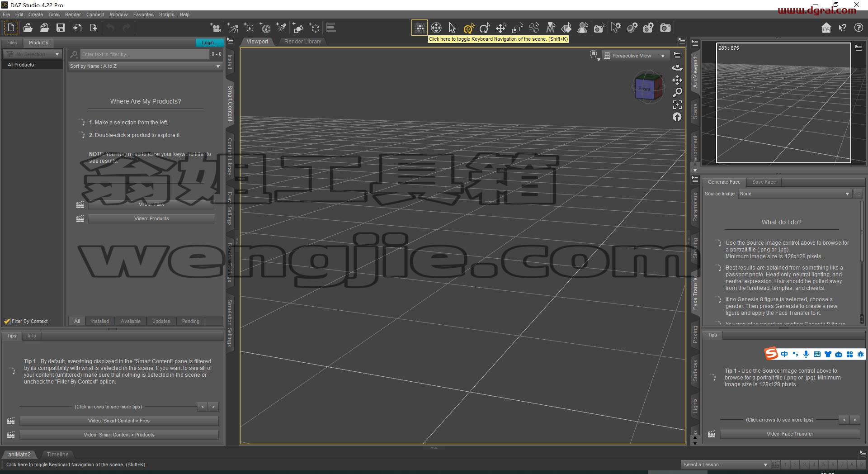Image resolution: width=868 pixels, height=474 pixels.
Task: Open the Edit menu
Action: coord(19,14)
